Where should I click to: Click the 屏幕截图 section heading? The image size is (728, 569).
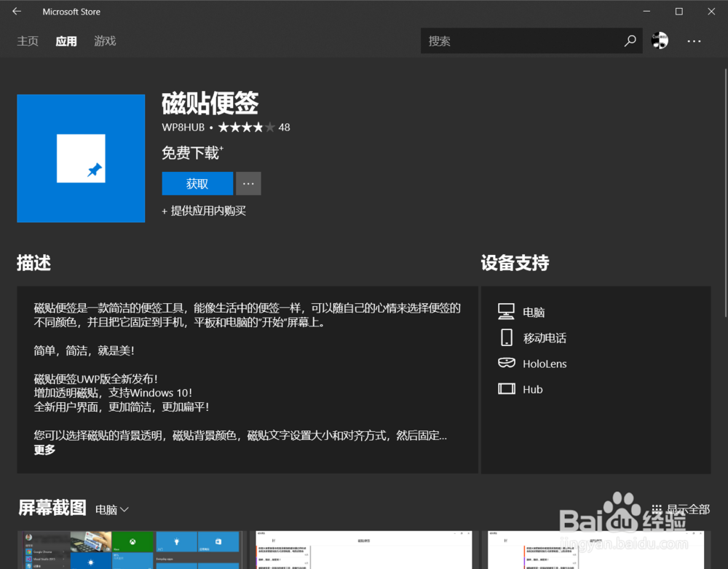point(52,508)
